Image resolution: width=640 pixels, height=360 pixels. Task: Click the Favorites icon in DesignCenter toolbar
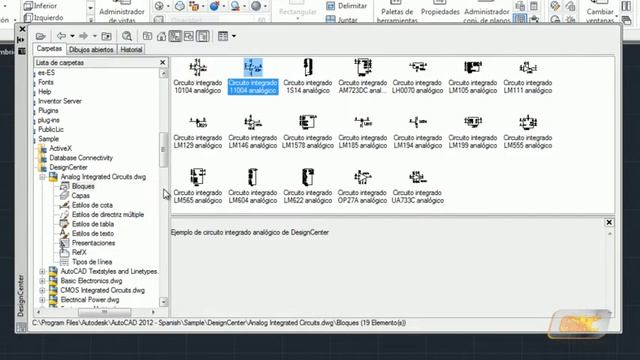[x=147, y=36]
